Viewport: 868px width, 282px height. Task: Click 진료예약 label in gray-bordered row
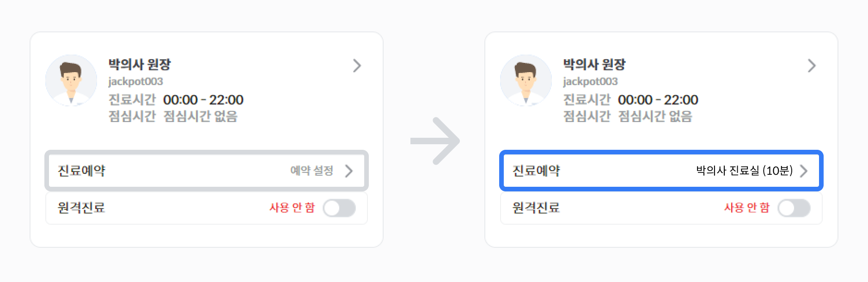(81, 171)
